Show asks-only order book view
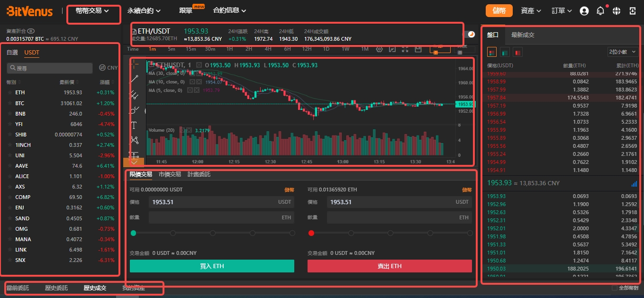This screenshot has width=644, height=298. click(x=517, y=52)
